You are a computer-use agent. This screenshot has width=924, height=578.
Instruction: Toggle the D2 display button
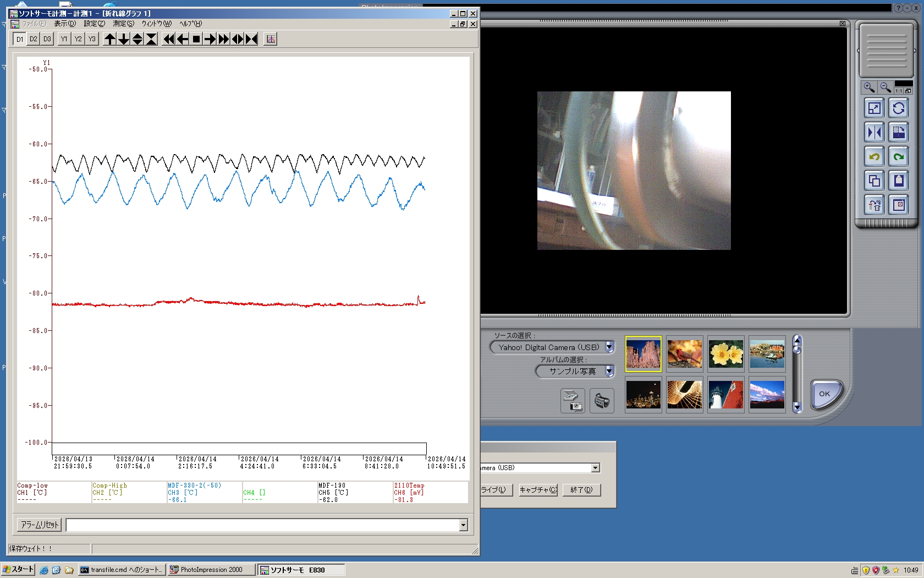pyautogui.click(x=34, y=39)
